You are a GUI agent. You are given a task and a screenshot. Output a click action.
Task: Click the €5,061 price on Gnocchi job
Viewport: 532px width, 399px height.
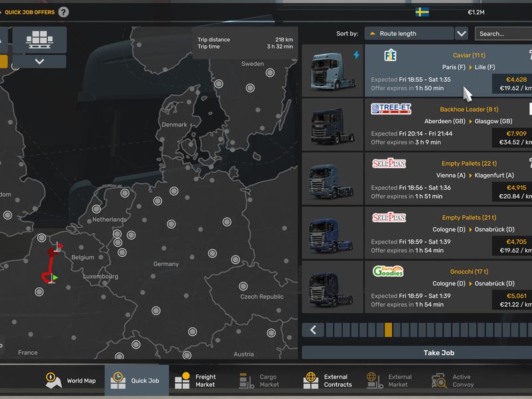point(516,296)
